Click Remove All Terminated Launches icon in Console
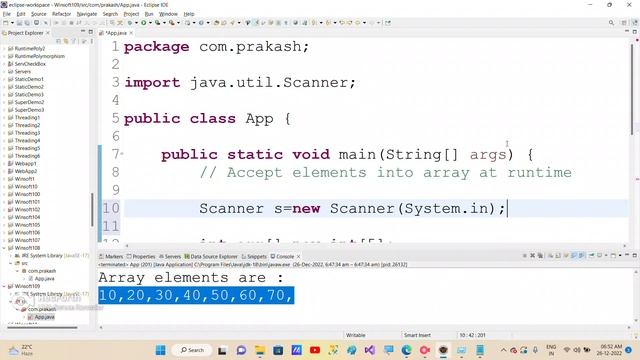 540,256
